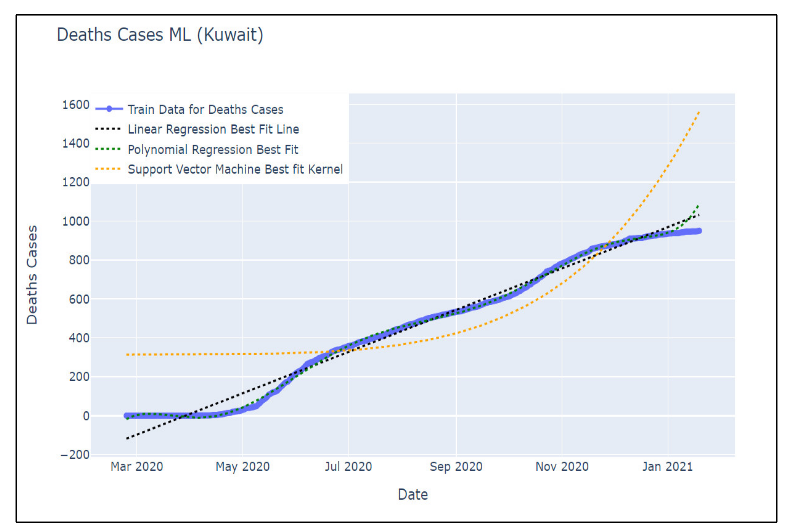Click the chart title Deaths Cases ML (Kuwait)

coord(160,35)
